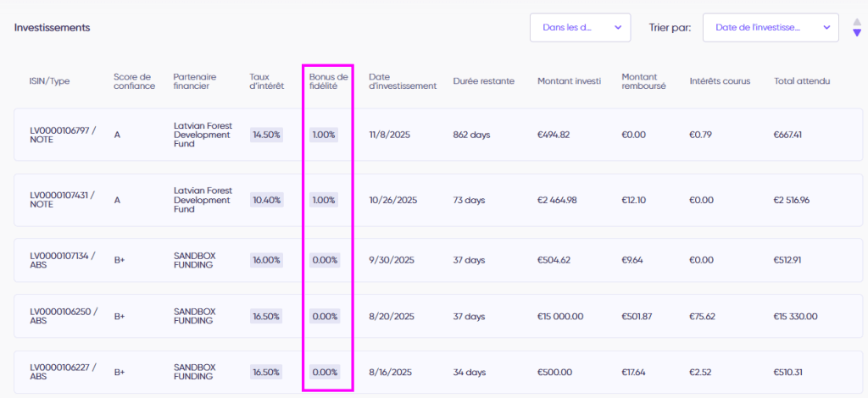
Task: Click the descending sort down arrow
Action: click(x=857, y=33)
